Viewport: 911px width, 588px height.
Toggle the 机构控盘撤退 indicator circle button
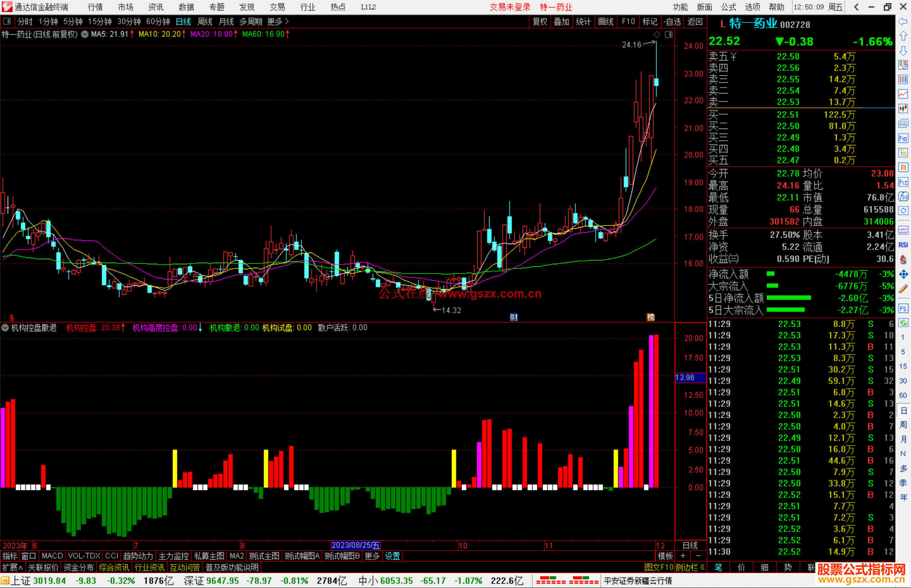5,328
